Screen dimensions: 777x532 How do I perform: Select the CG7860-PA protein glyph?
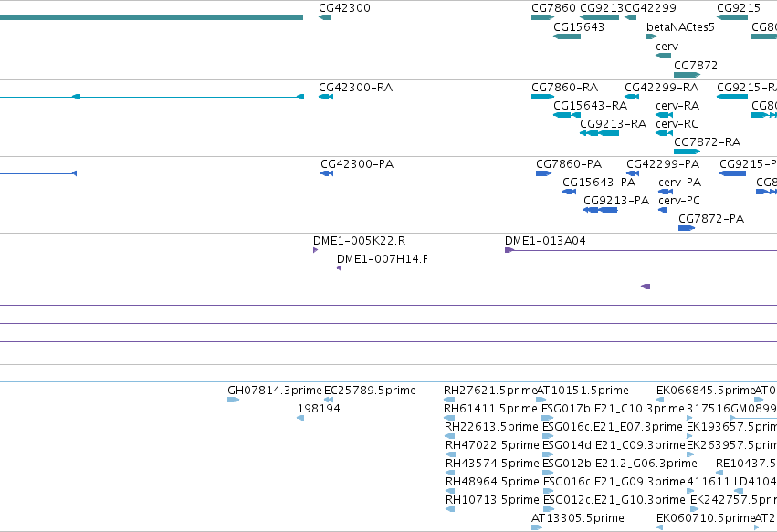point(543,173)
